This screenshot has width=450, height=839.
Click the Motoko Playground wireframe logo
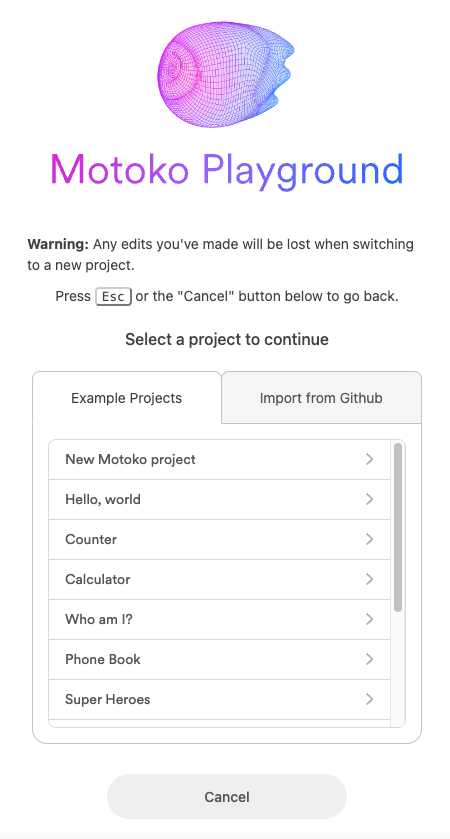click(226, 74)
